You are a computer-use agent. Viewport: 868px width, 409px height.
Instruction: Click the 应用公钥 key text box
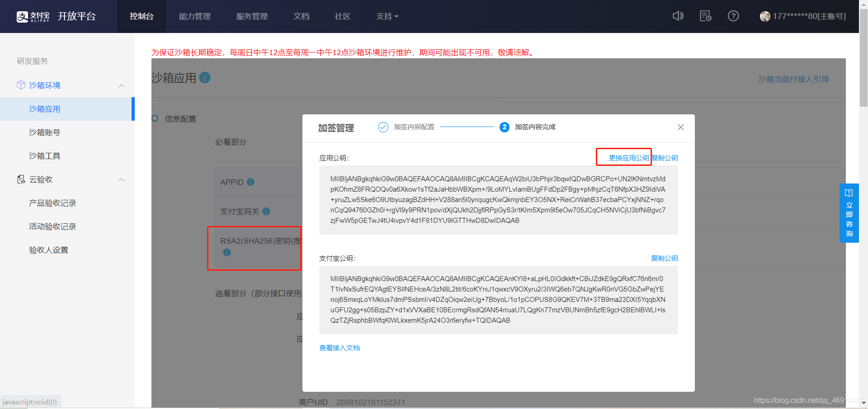[x=498, y=200]
